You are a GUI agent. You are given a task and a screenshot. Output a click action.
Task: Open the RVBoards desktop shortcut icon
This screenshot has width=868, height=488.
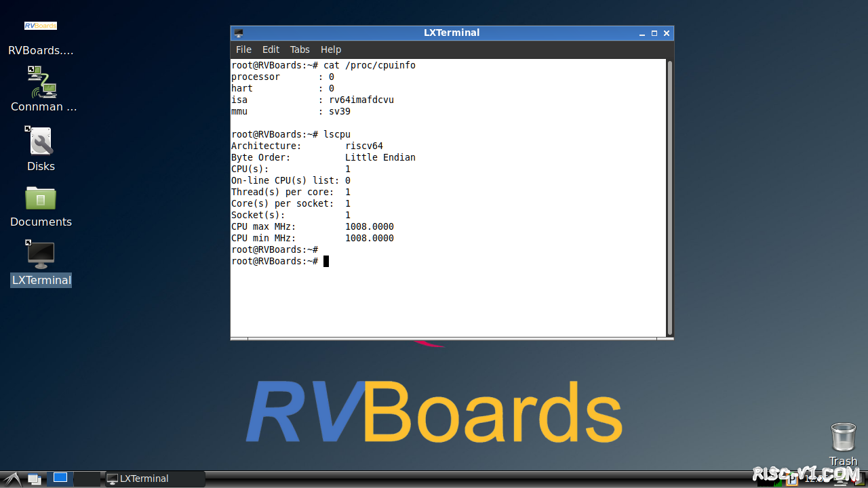(41, 26)
